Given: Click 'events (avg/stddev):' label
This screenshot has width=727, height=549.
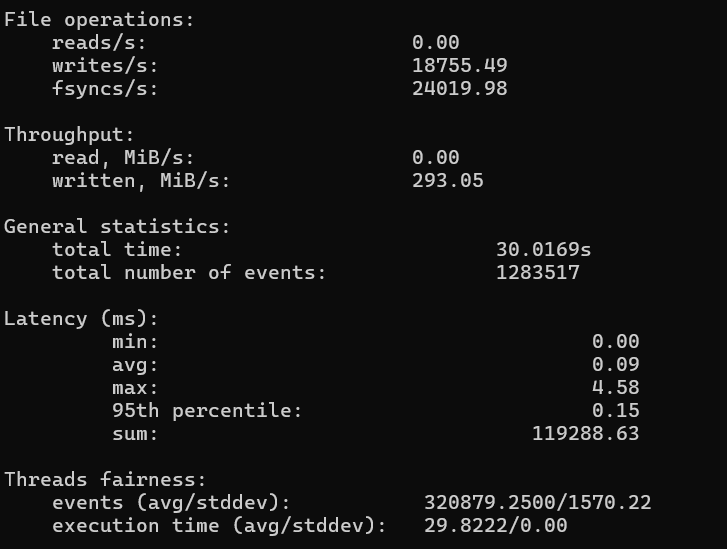Looking at the screenshot, I should [171, 503].
